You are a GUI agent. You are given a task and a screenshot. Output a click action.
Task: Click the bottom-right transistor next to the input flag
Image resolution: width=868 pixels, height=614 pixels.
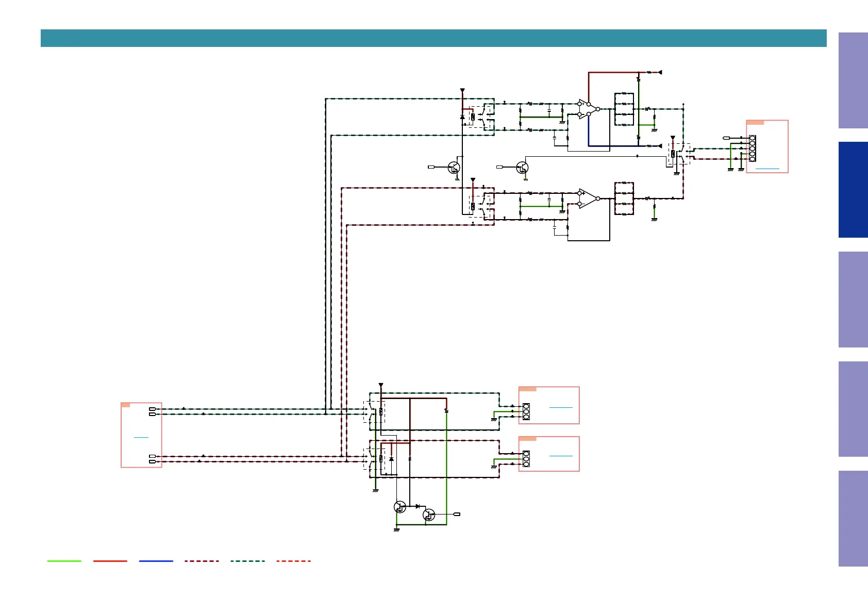(x=429, y=515)
